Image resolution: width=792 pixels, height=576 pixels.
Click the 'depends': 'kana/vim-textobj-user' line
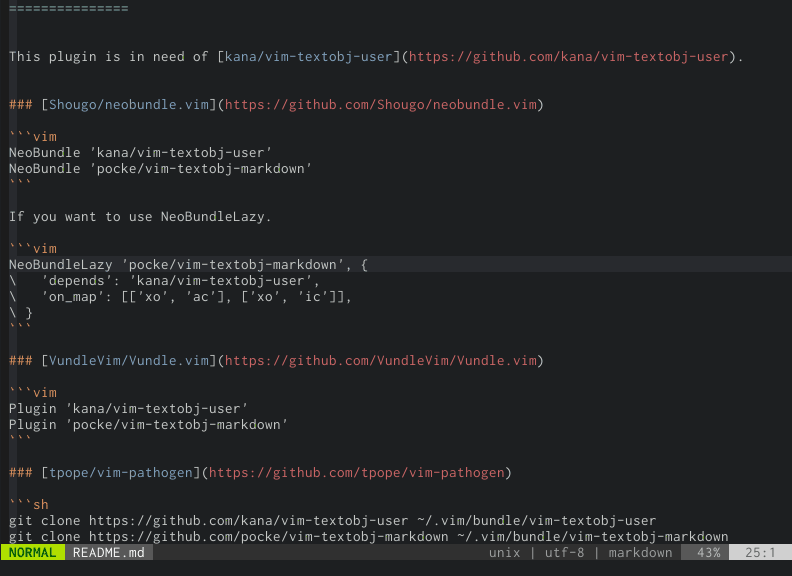164,281
